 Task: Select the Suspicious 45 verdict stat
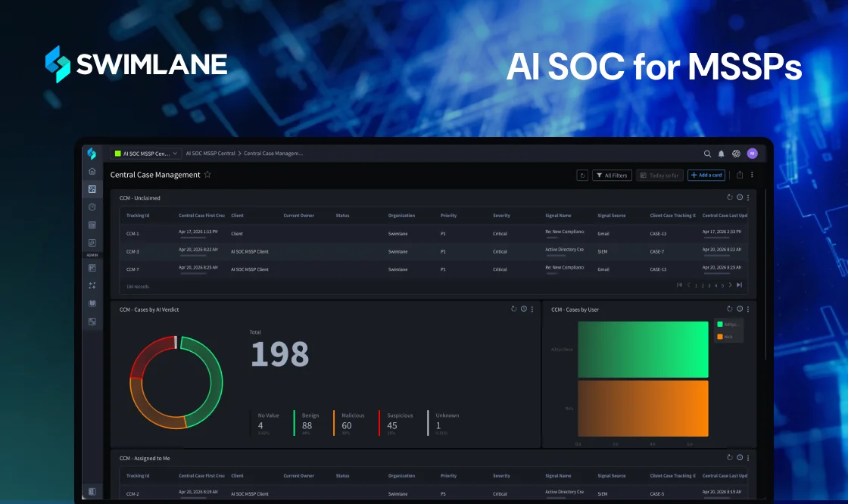point(397,423)
